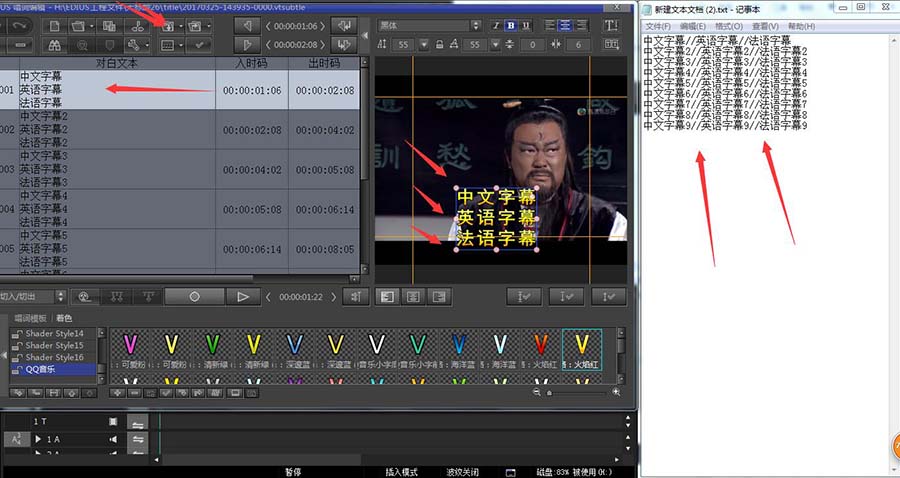
Task: Open the 黑体 font dropdown
Action: pos(475,25)
